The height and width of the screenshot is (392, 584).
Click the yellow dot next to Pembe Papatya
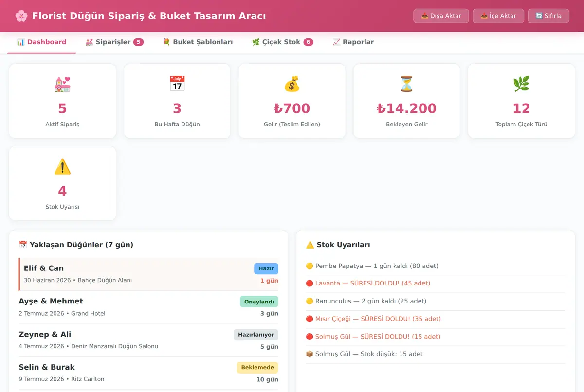coord(310,266)
